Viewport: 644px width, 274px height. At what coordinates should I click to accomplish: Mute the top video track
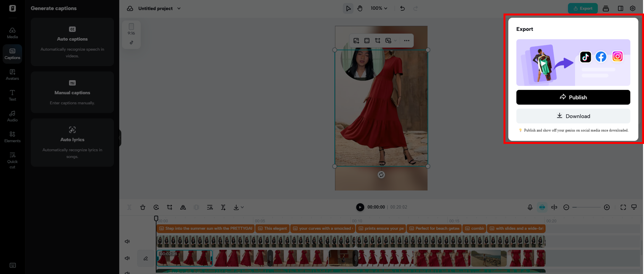click(127, 241)
